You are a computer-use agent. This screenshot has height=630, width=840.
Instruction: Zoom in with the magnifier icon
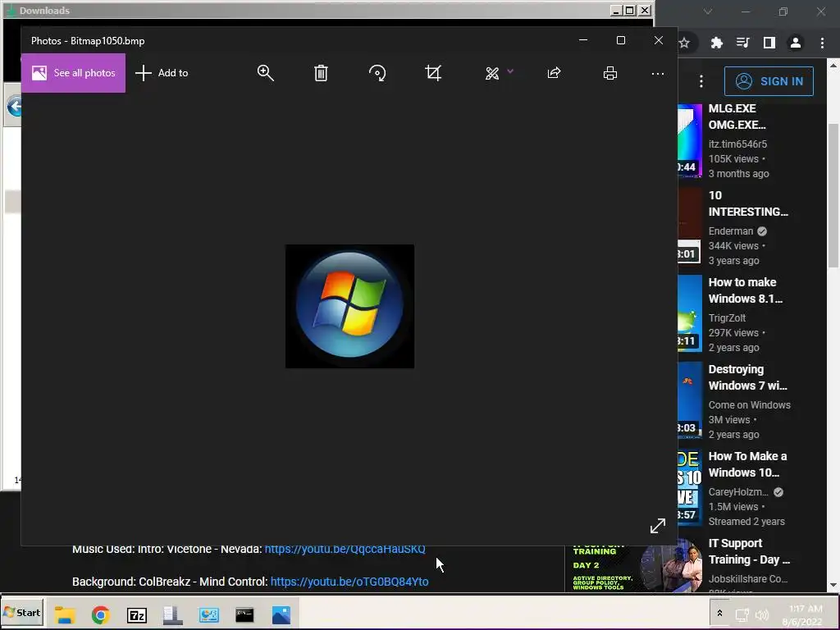click(265, 73)
